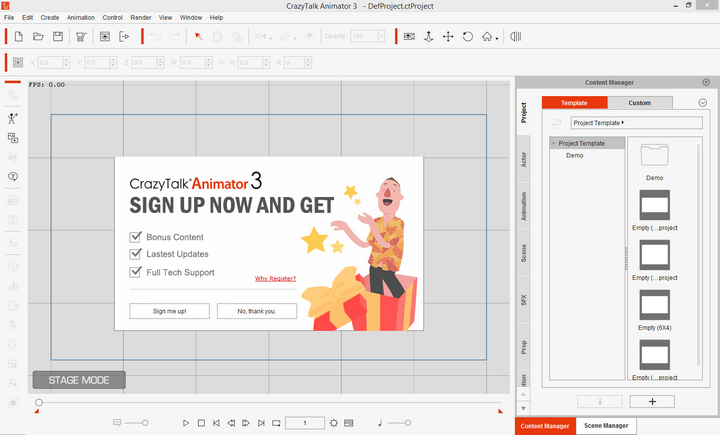Click the camera record mode icon

coord(409,37)
